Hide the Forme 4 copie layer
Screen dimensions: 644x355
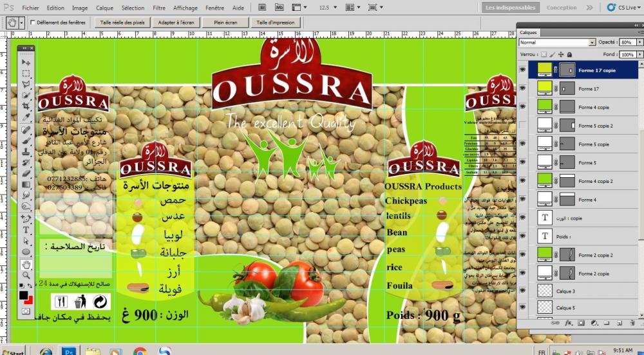coord(522,107)
